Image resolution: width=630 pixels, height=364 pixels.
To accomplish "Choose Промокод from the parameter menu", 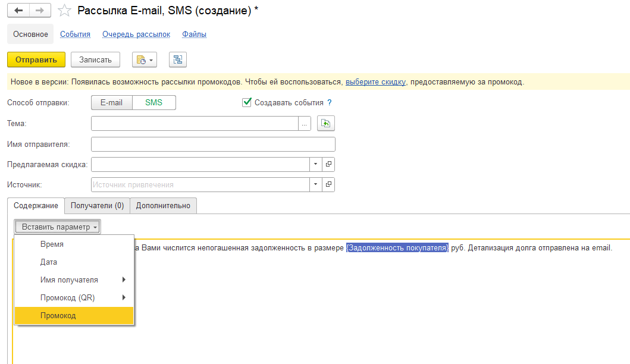I will pos(74,315).
